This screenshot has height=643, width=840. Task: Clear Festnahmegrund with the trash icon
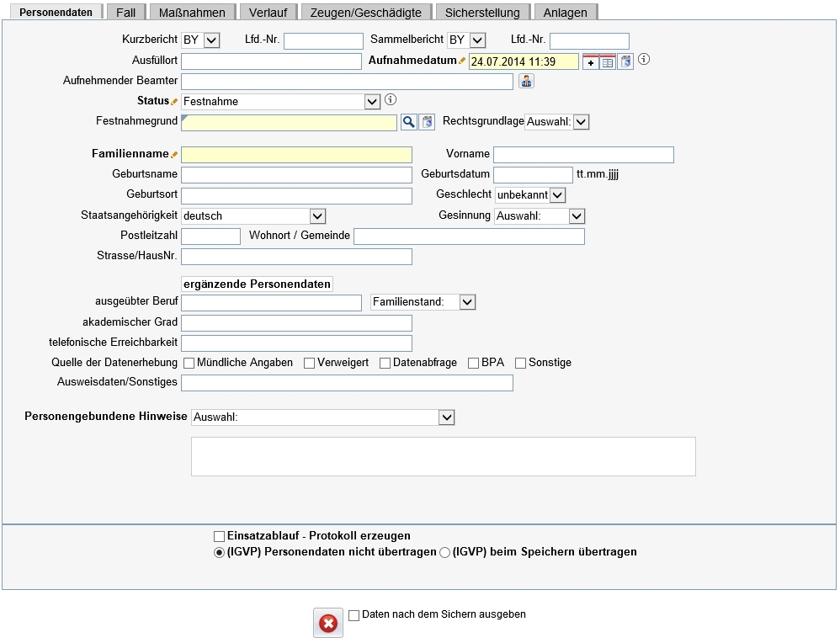tap(427, 122)
